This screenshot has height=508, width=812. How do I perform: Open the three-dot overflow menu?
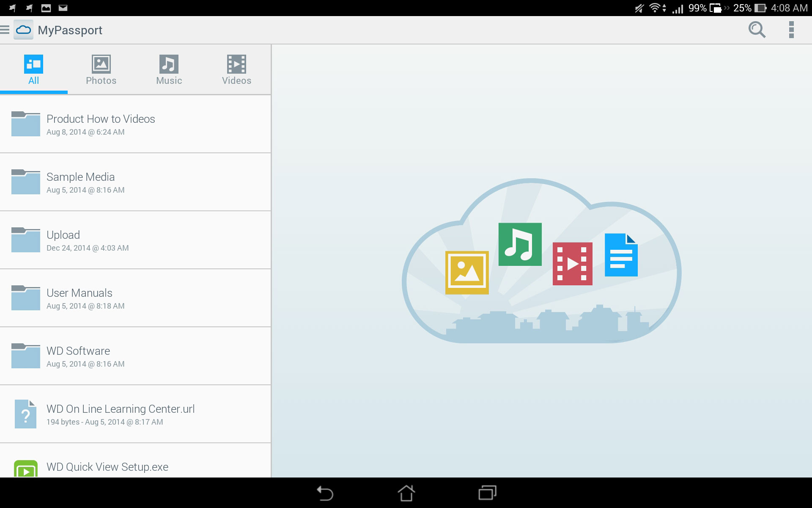791,30
